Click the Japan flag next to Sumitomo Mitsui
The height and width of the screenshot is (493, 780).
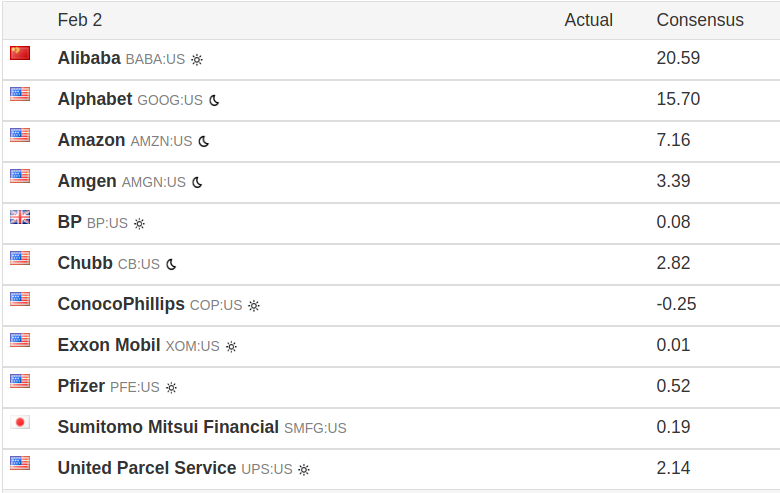[20, 422]
